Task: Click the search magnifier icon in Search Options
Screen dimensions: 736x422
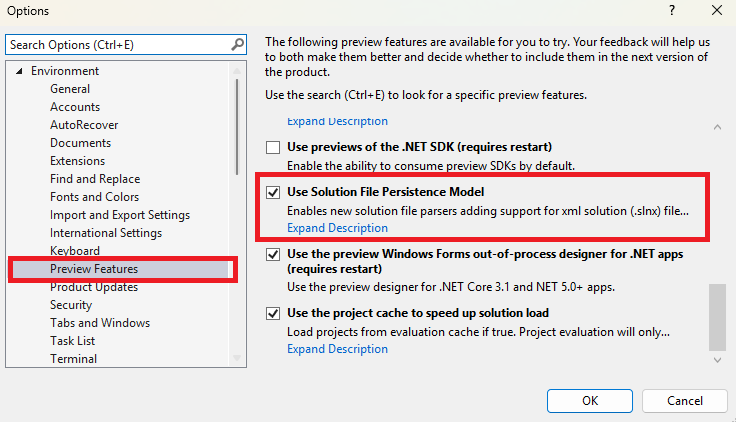Action: coord(238,45)
